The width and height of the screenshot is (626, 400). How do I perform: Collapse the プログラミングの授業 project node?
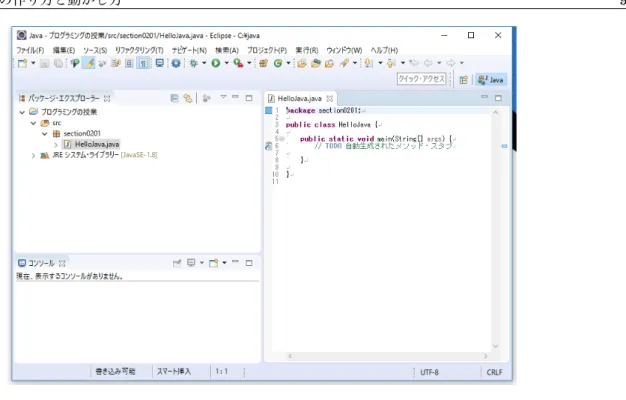coord(22,112)
